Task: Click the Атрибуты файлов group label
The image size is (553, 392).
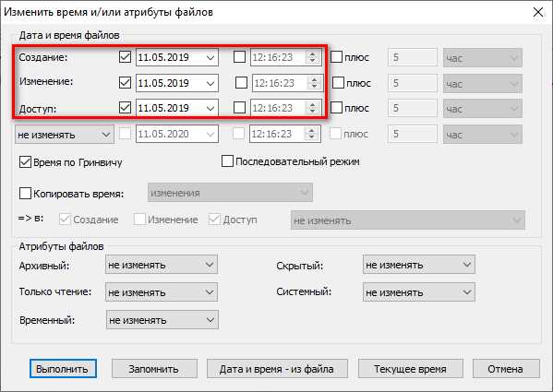Action: (61, 246)
